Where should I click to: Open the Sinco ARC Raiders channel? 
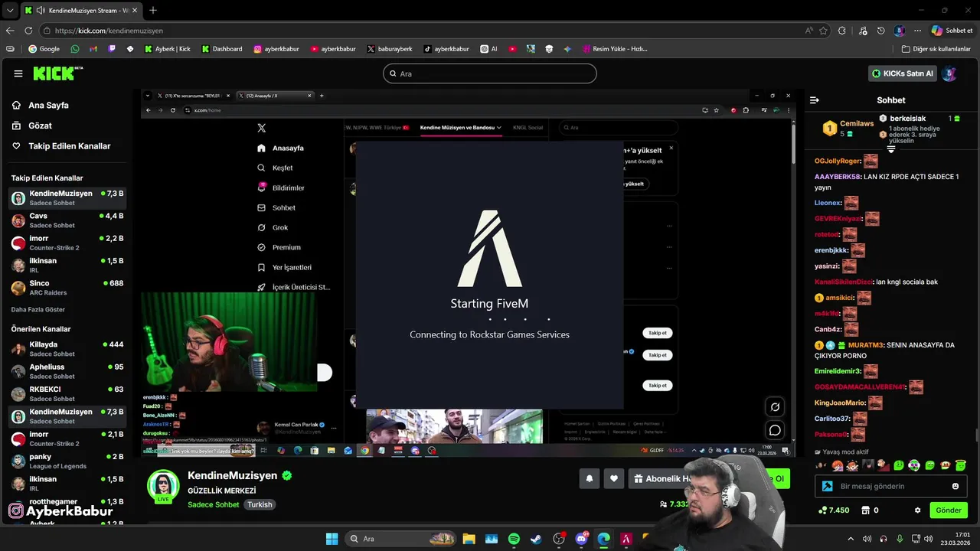67,288
